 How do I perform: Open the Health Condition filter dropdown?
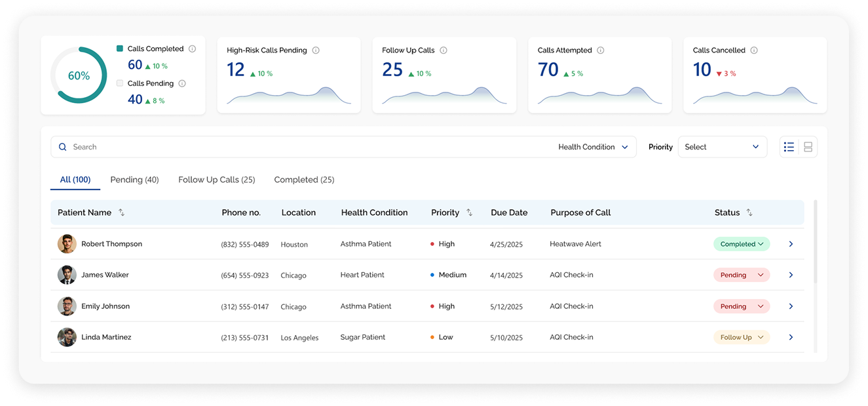593,147
